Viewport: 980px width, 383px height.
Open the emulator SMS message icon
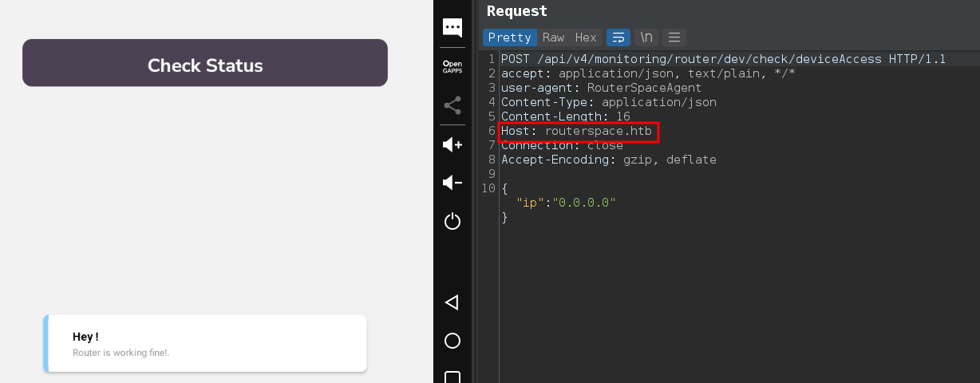[x=452, y=28]
